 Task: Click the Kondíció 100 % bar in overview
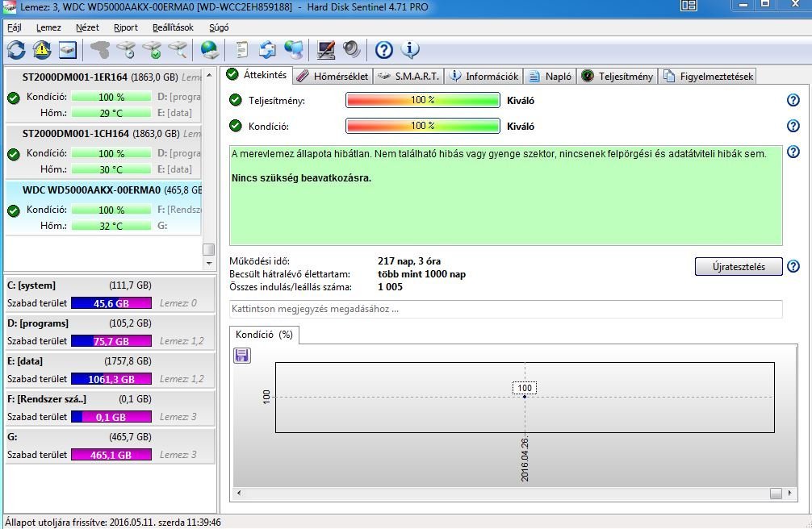(423, 126)
